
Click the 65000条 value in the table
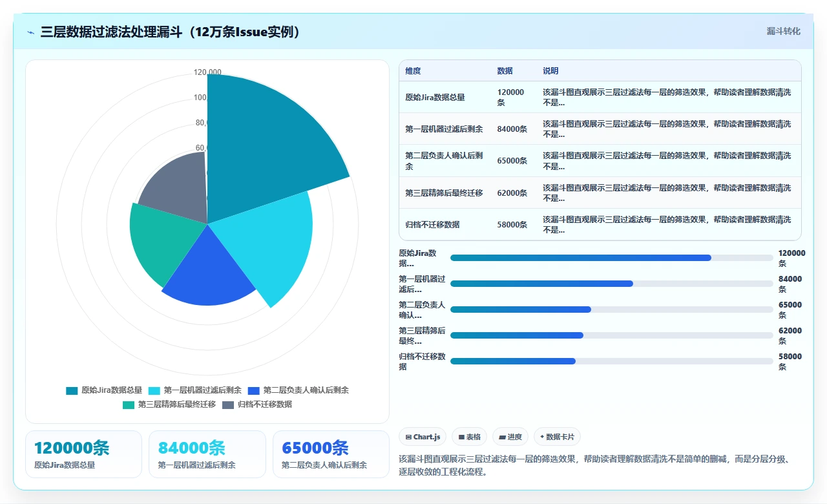tap(512, 161)
